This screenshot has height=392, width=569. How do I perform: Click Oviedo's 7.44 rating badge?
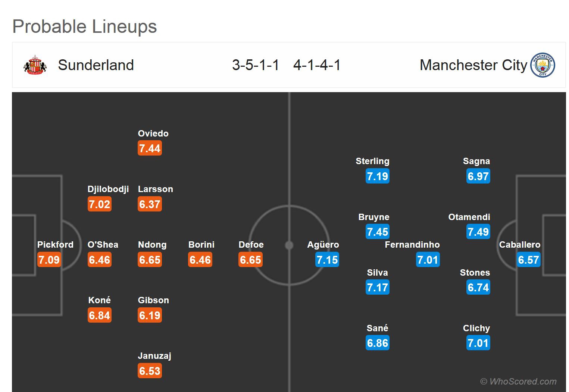pos(150,148)
